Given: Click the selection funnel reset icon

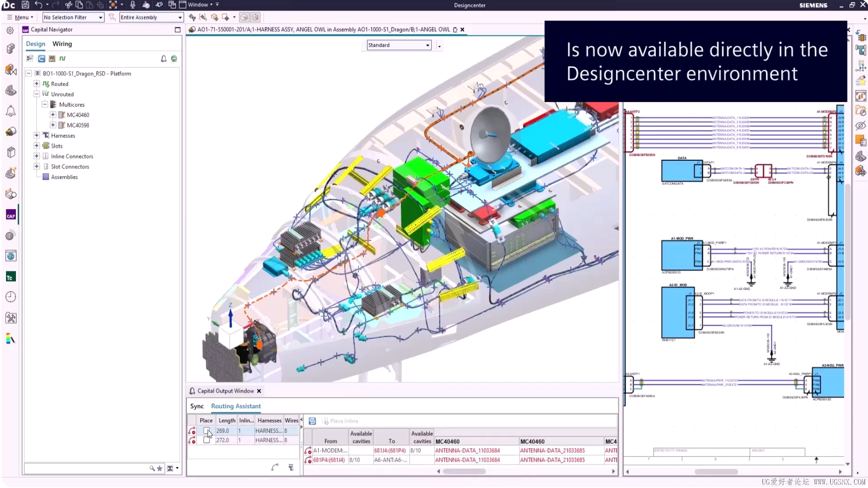Looking at the screenshot, I should tap(112, 17).
